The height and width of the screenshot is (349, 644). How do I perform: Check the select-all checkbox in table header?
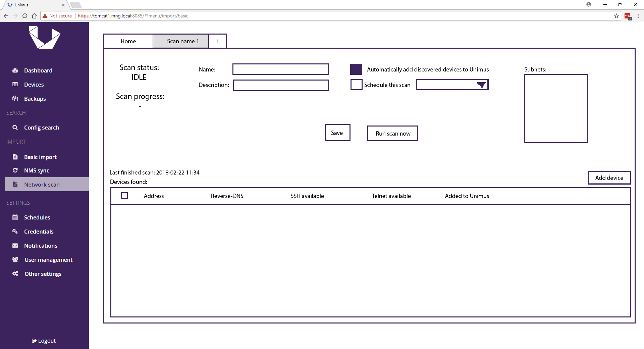click(124, 196)
